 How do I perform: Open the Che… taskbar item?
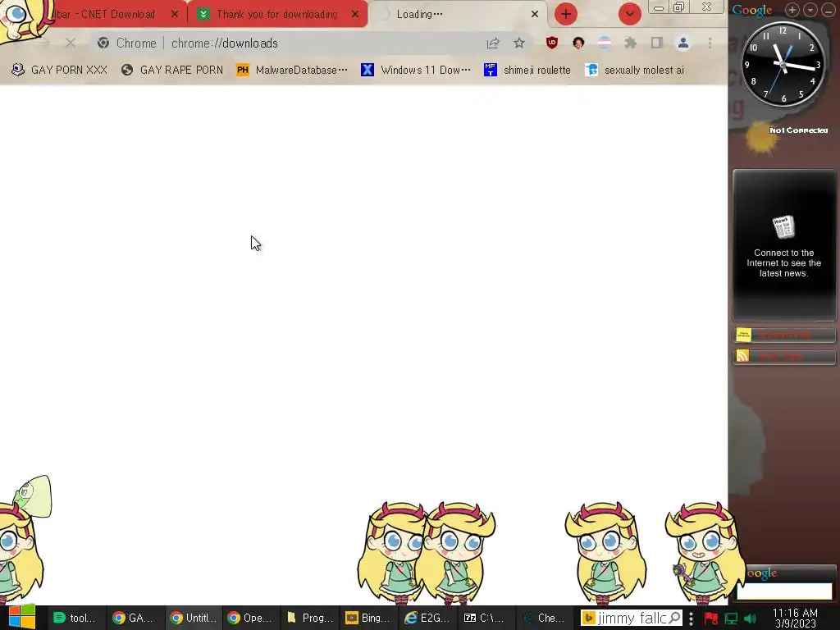(x=543, y=618)
